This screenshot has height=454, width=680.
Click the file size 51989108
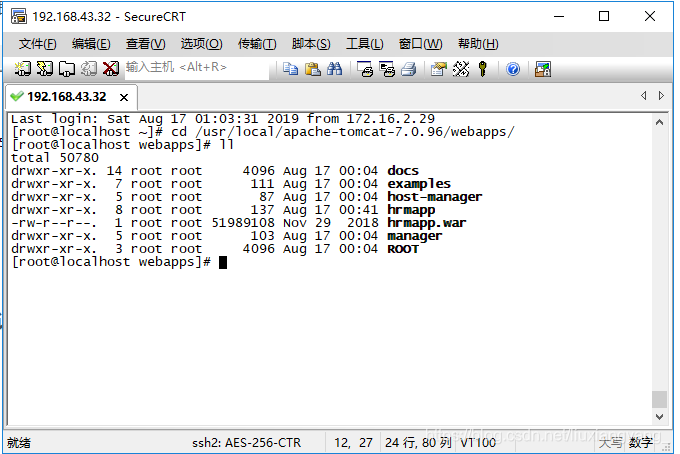[243, 223]
